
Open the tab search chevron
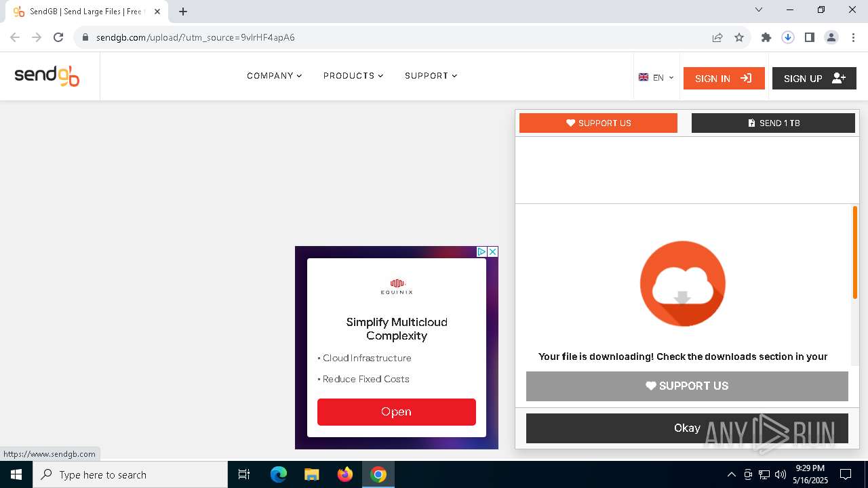pyautogui.click(x=759, y=9)
